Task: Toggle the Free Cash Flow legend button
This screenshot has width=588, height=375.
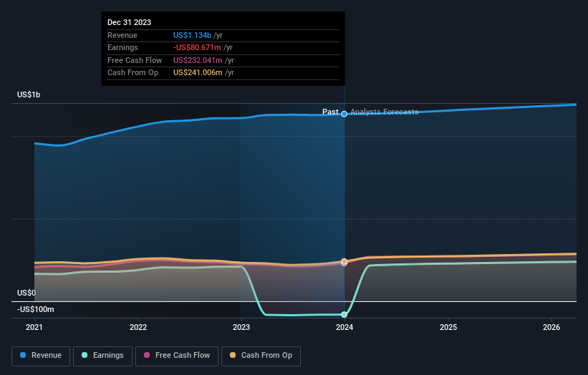Action: [177, 356]
